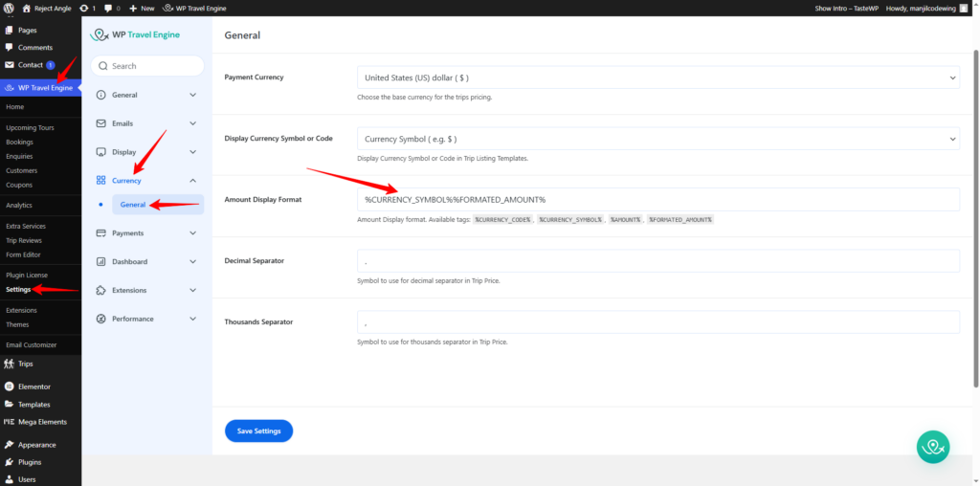Click the Save Settings button
The height and width of the screenshot is (486, 980).
point(258,431)
